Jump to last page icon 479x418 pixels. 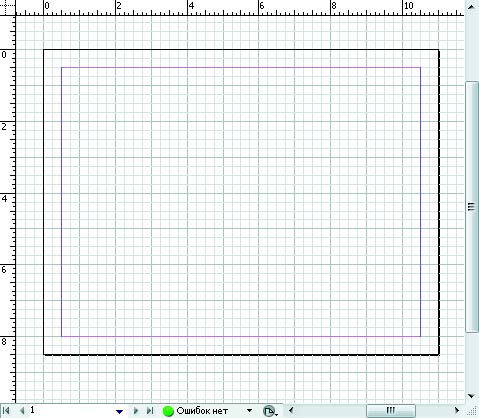[x=150, y=411]
